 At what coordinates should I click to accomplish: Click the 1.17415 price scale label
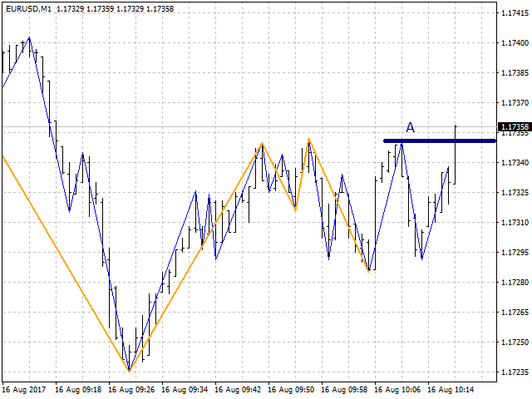[x=515, y=13]
